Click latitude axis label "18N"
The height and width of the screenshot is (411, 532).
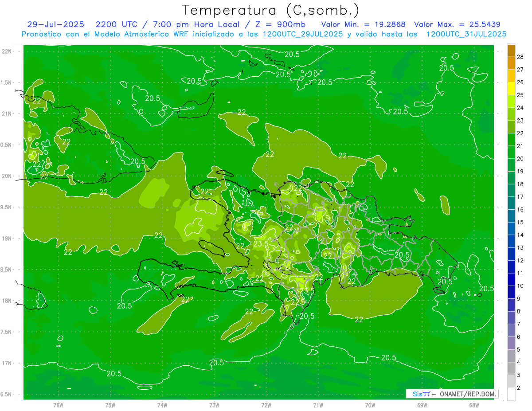click(7, 301)
